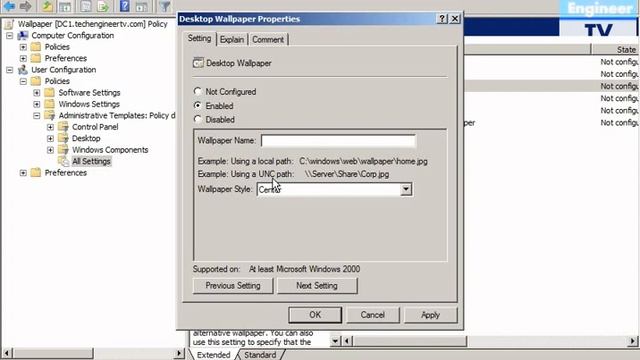Open the Wallpaper Style dropdown
The image size is (640, 360).
[406, 189]
